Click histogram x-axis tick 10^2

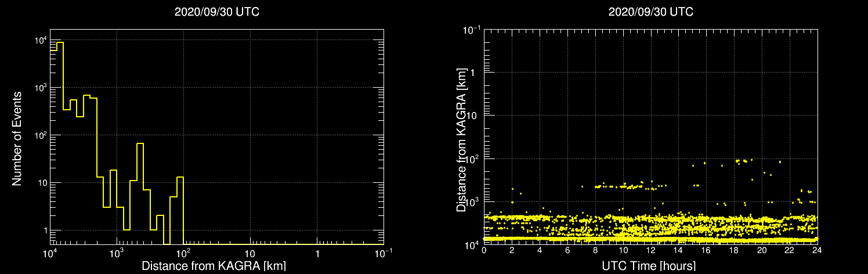tap(183, 254)
